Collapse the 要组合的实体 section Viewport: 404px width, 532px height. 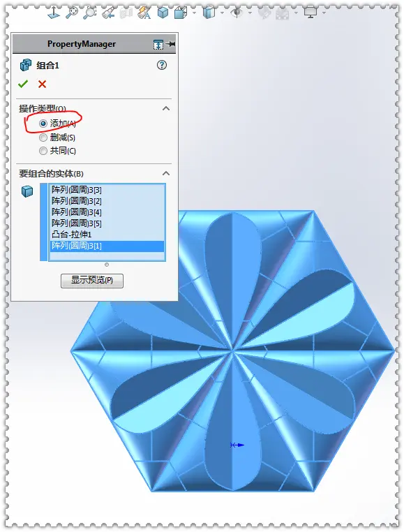pos(166,173)
